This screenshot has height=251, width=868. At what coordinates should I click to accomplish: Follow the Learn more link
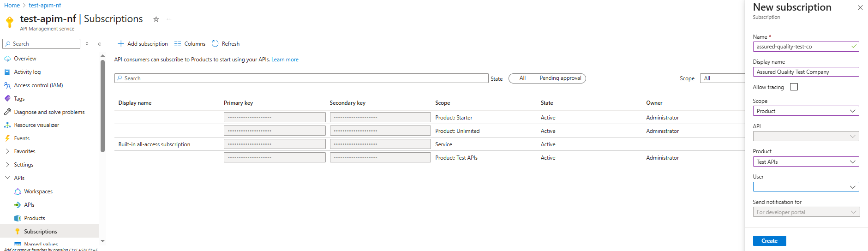[285, 60]
